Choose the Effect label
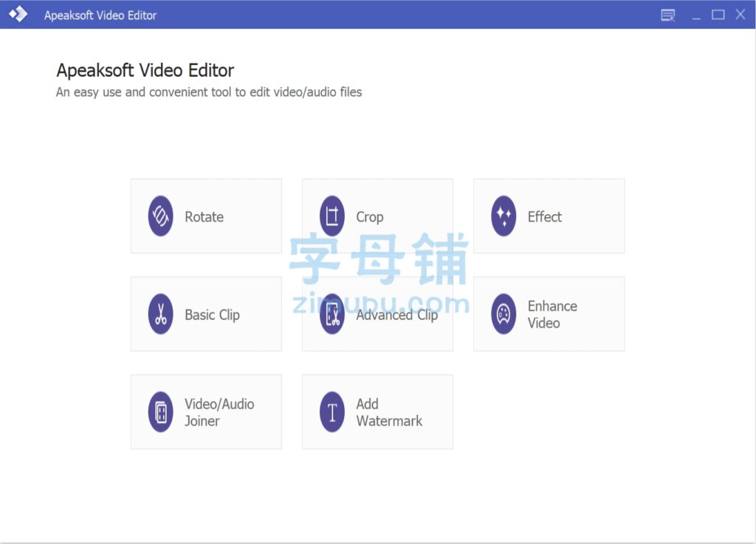The image size is (756, 544). point(545,217)
